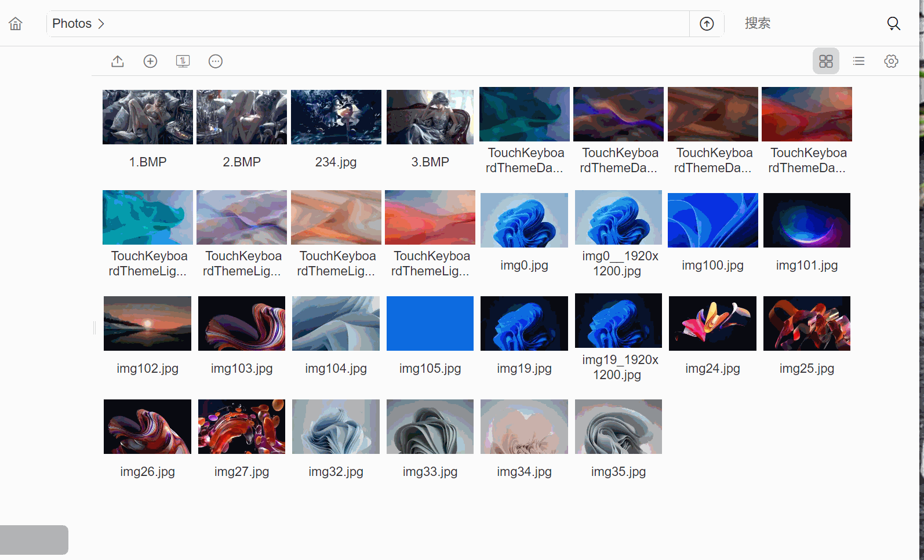Focus the search input field
This screenshot has height=560, width=924.
click(806, 24)
